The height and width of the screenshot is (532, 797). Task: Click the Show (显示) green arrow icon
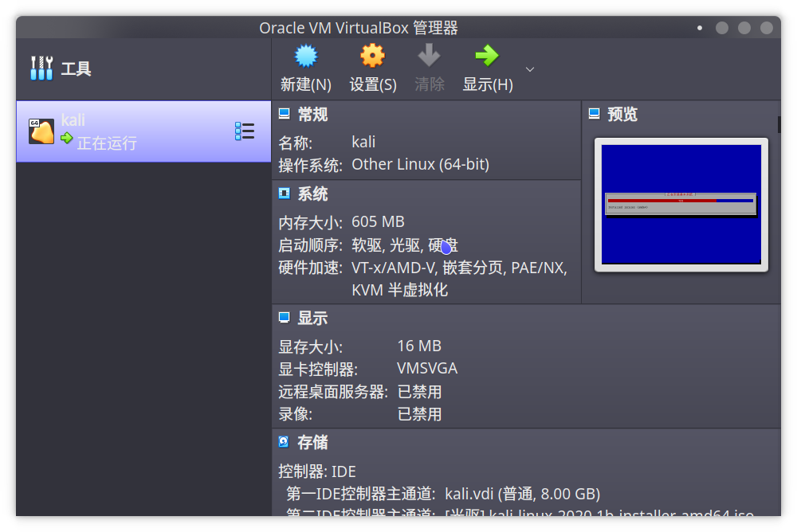click(487, 56)
